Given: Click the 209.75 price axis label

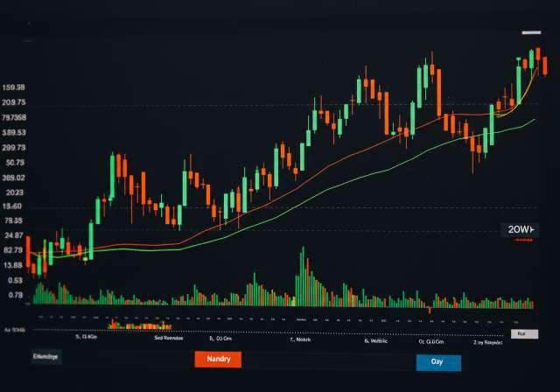Looking at the screenshot, I should 14,103.
